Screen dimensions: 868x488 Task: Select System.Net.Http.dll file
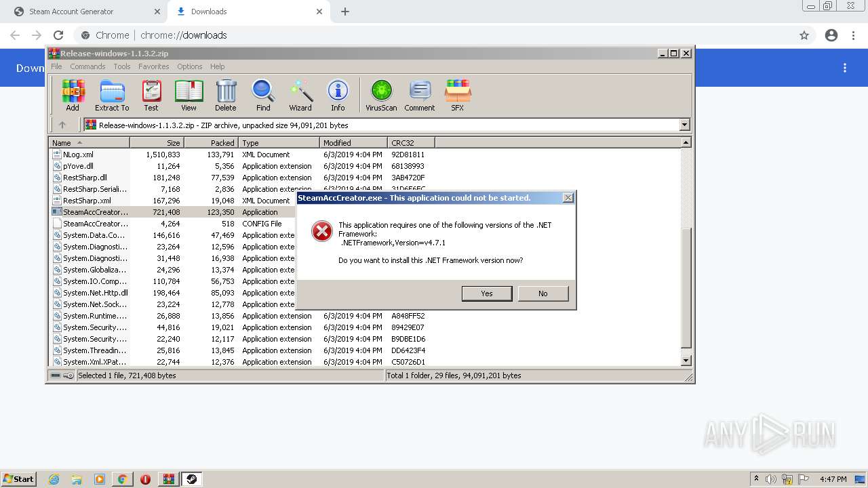point(173,293)
